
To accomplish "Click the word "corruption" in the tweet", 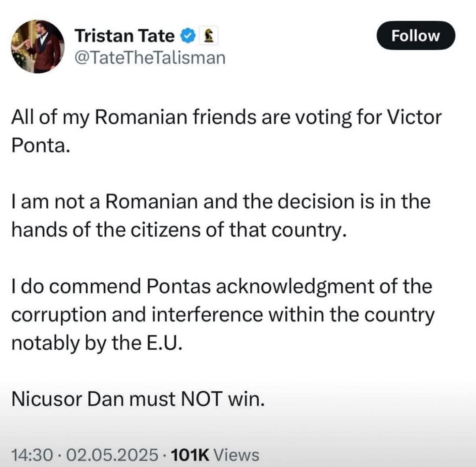I will tap(59, 315).
